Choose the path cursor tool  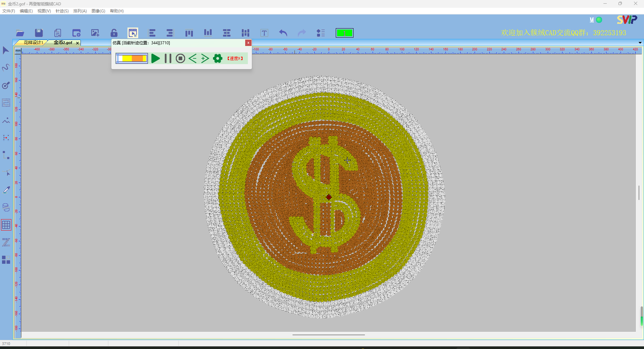click(6, 173)
